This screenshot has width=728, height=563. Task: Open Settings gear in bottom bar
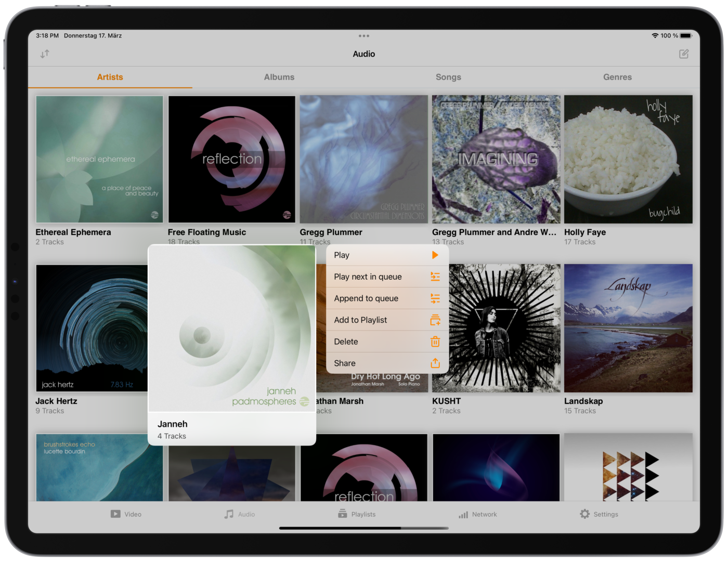tap(585, 514)
